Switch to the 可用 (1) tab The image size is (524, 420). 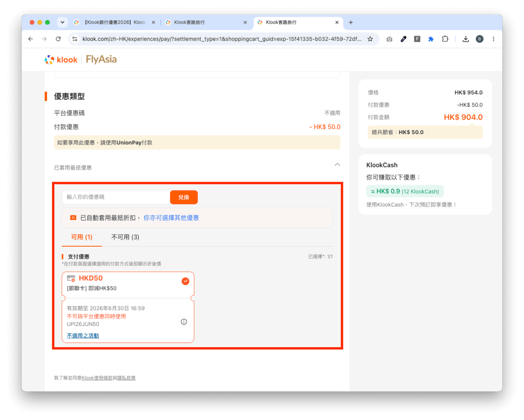(82, 237)
